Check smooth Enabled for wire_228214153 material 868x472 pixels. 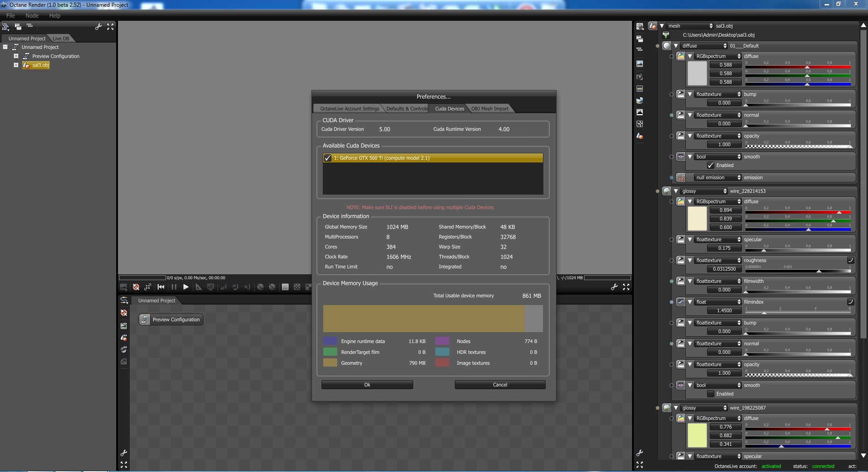point(711,394)
